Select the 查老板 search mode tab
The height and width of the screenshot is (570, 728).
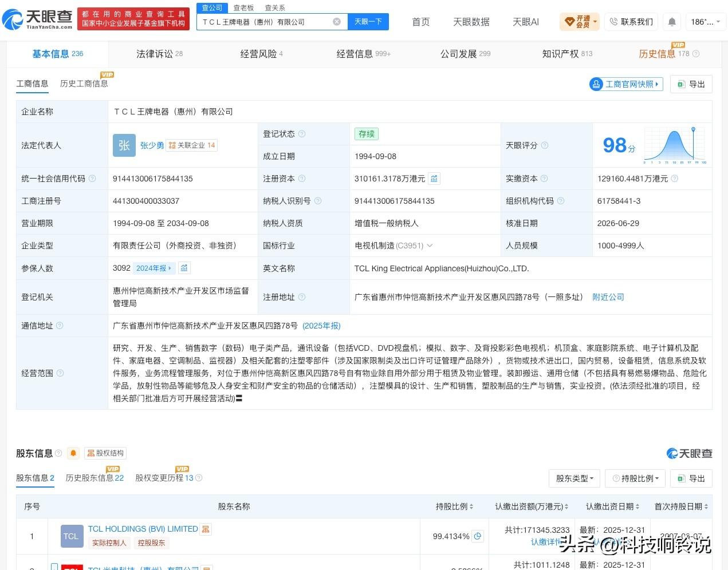(x=243, y=7)
